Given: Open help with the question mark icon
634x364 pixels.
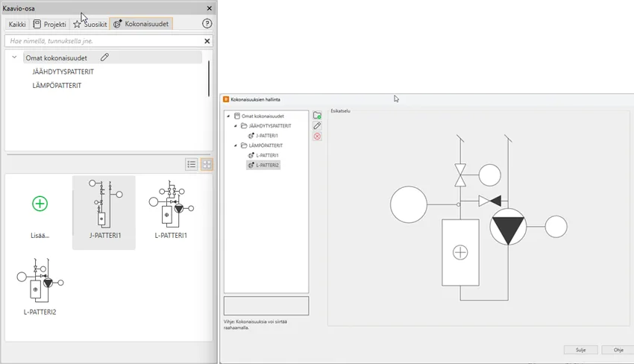Looking at the screenshot, I should coord(207,24).
